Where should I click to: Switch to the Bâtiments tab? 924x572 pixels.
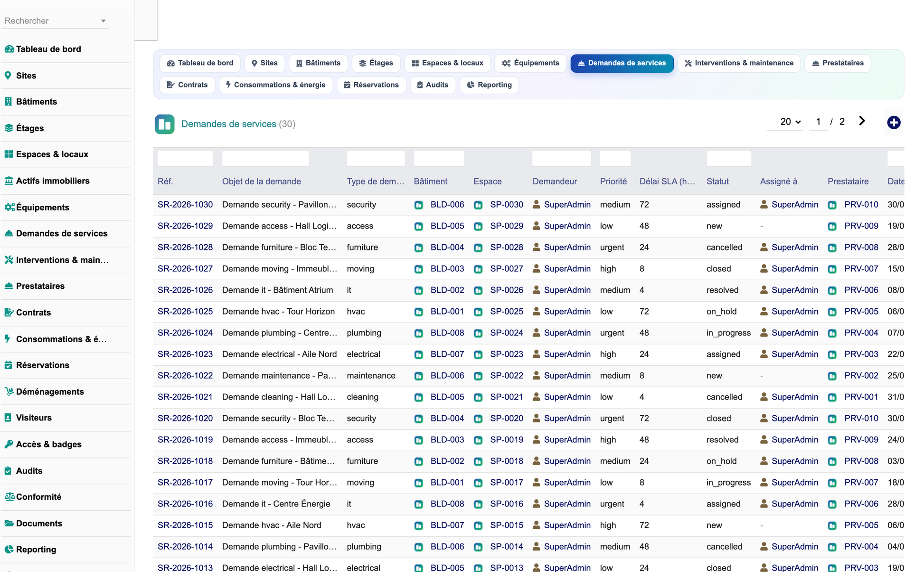(x=318, y=63)
